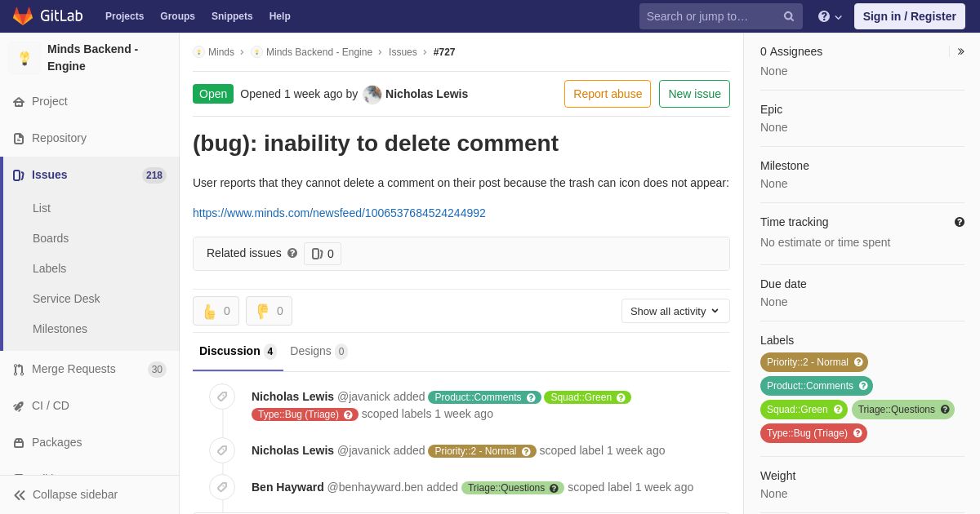
Task: Click the Issues sidebar icon
Action: [x=19, y=175]
